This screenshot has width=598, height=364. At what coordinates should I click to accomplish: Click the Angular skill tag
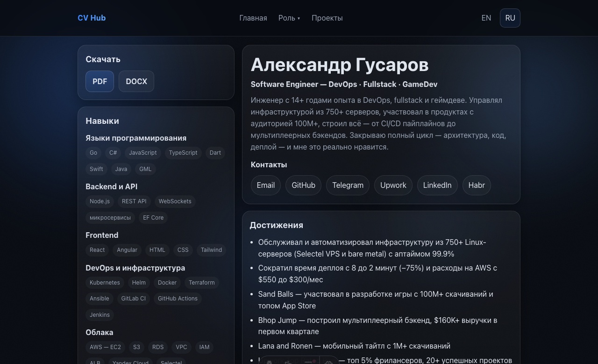(x=127, y=250)
